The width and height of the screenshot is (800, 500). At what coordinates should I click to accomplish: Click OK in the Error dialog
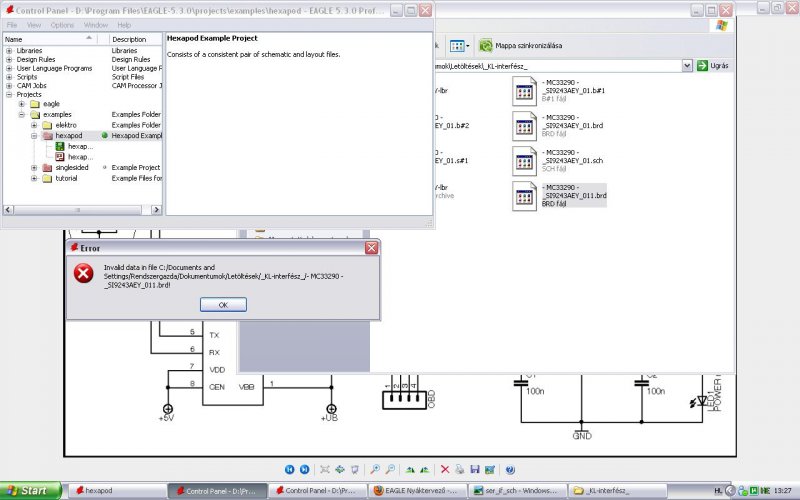(223, 305)
